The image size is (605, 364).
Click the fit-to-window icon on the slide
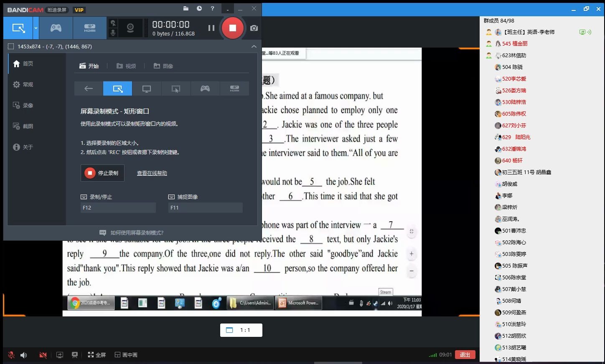point(412,231)
